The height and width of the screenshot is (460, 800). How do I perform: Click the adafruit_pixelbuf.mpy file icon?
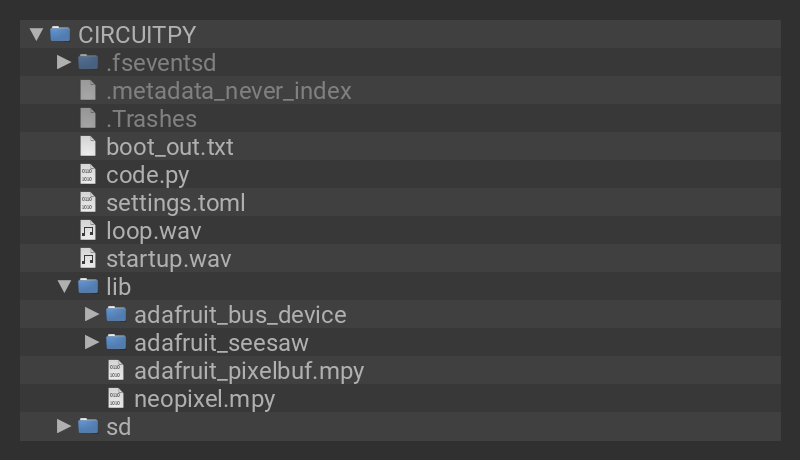pos(116,371)
